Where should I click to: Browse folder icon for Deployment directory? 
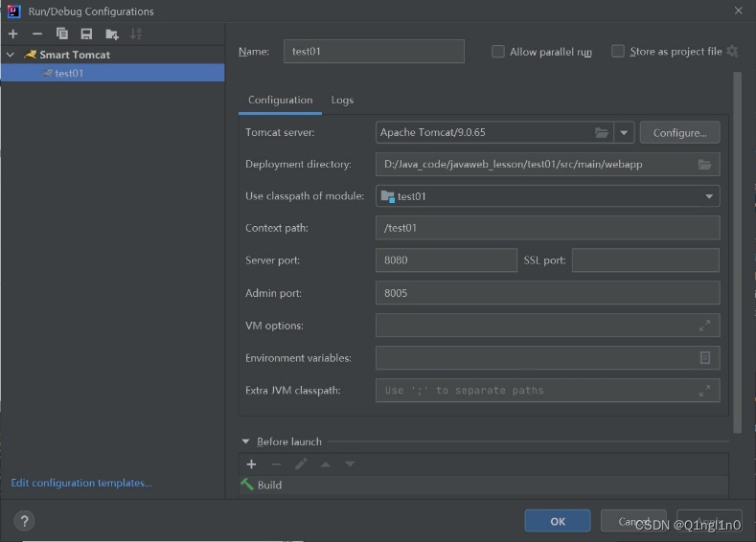click(704, 165)
